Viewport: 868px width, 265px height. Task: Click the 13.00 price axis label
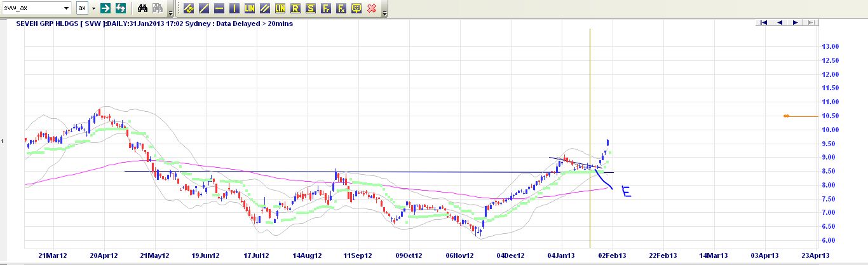pos(832,46)
